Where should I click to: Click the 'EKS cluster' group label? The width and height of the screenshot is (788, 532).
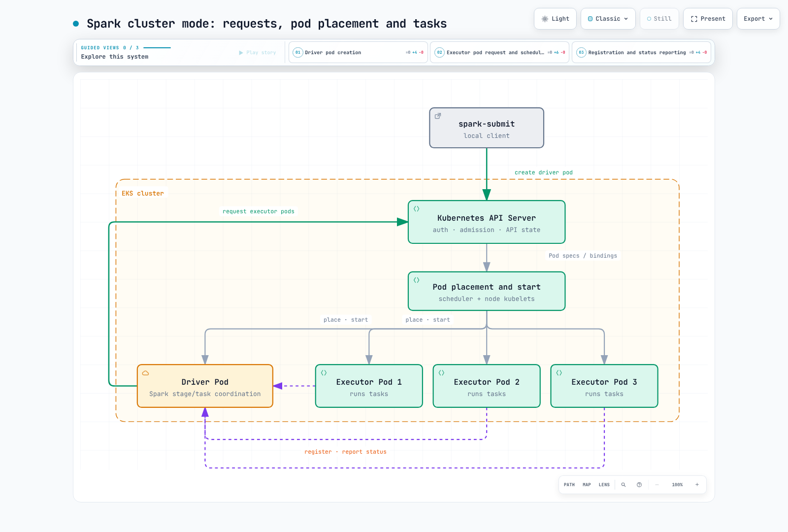[x=143, y=194]
